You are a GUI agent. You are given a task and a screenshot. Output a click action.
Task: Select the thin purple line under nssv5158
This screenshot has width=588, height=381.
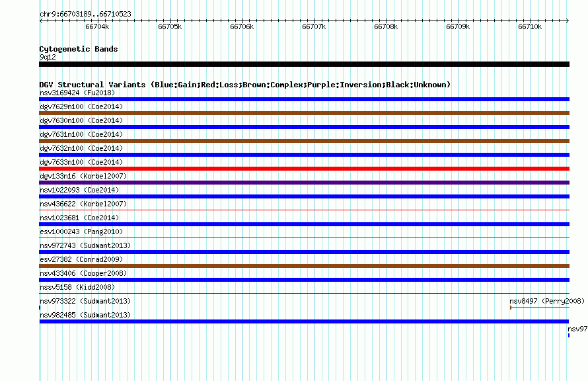coord(304,293)
